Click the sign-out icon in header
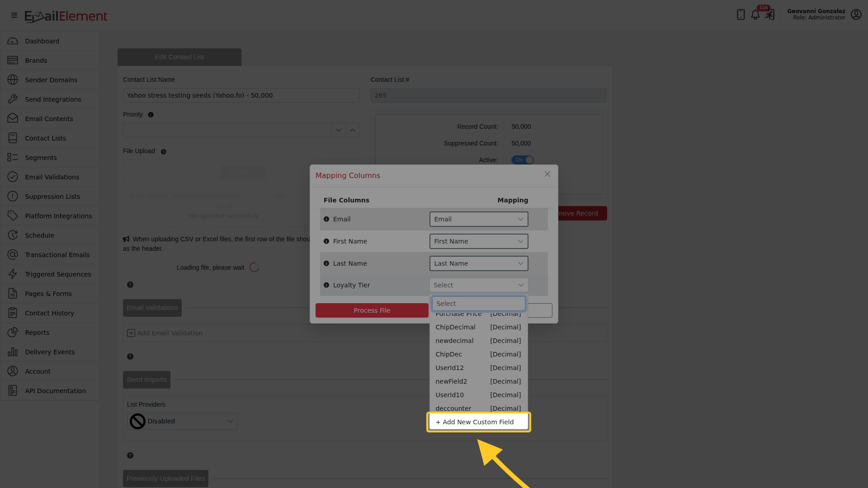 [769, 14]
